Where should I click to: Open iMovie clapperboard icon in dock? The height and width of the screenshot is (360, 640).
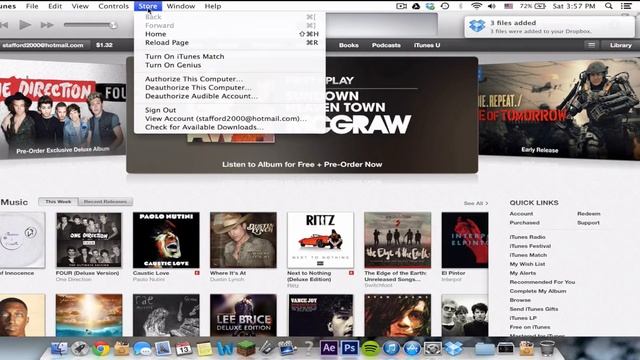point(287,348)
